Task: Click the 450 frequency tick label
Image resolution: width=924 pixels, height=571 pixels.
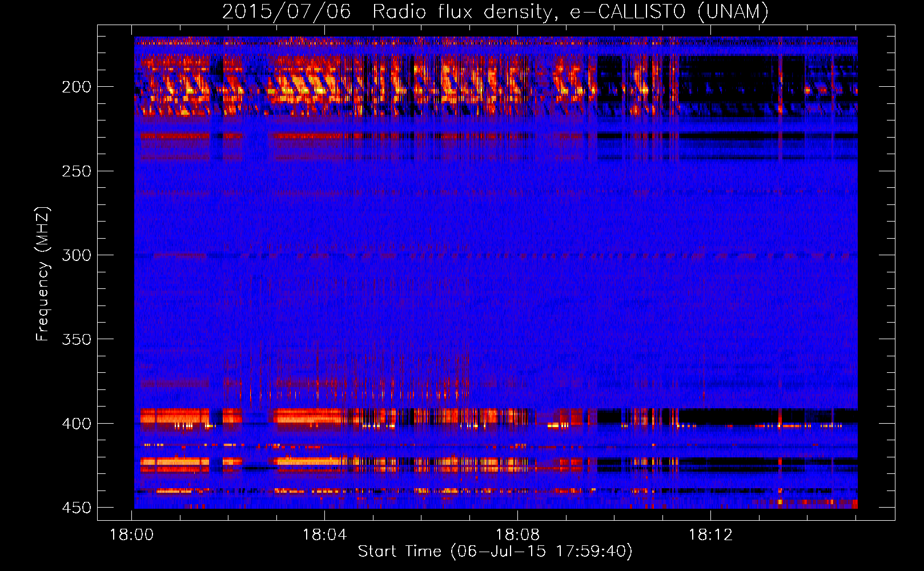Action: click(x=77, y=508)
